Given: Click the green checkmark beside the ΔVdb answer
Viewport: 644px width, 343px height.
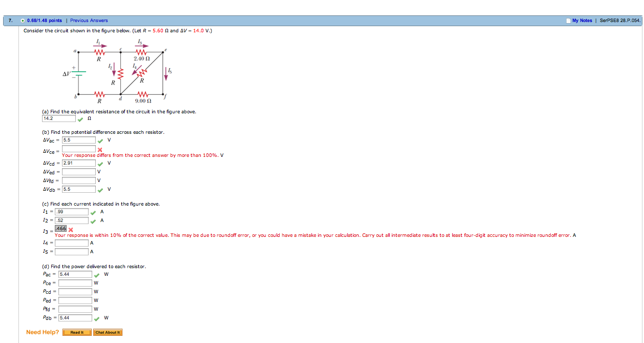Looking at the screenshot, I should tap(100, 189).
